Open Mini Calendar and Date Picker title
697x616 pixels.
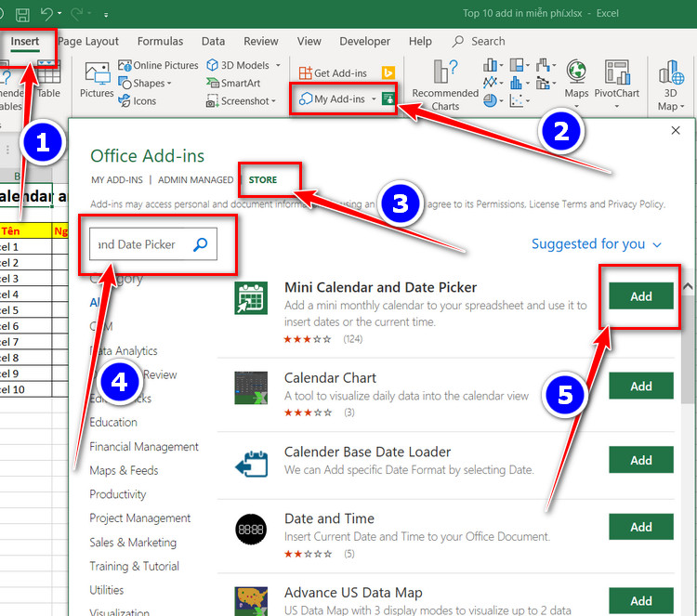click(x=380, y=287)
